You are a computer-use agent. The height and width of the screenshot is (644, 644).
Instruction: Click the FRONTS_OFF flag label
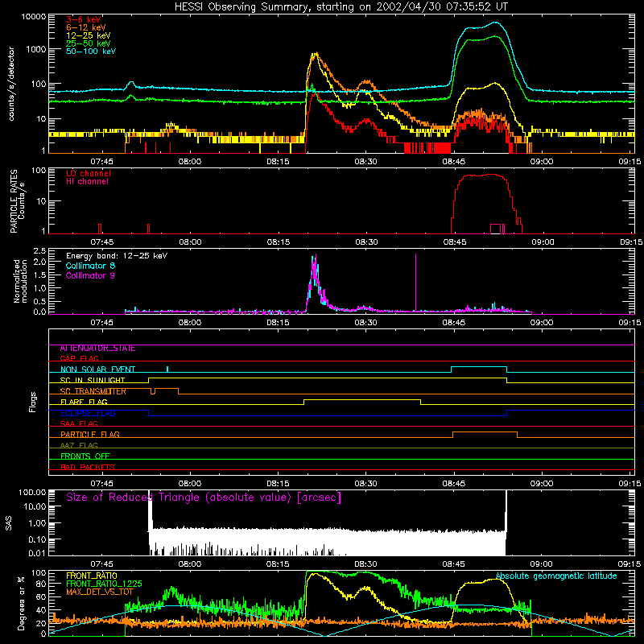[x=85, y=456]
